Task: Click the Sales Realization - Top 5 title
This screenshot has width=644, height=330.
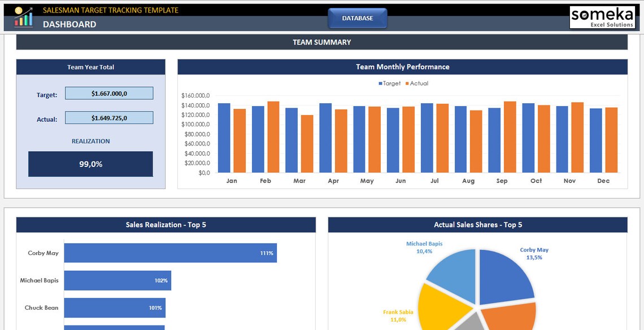Action: click(167, 225)
